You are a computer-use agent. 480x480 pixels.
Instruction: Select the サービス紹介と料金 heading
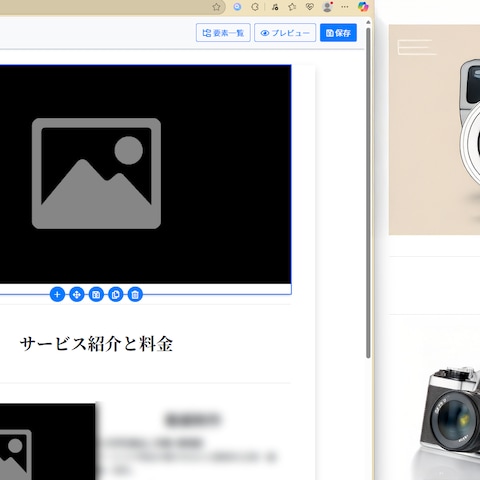96,344
